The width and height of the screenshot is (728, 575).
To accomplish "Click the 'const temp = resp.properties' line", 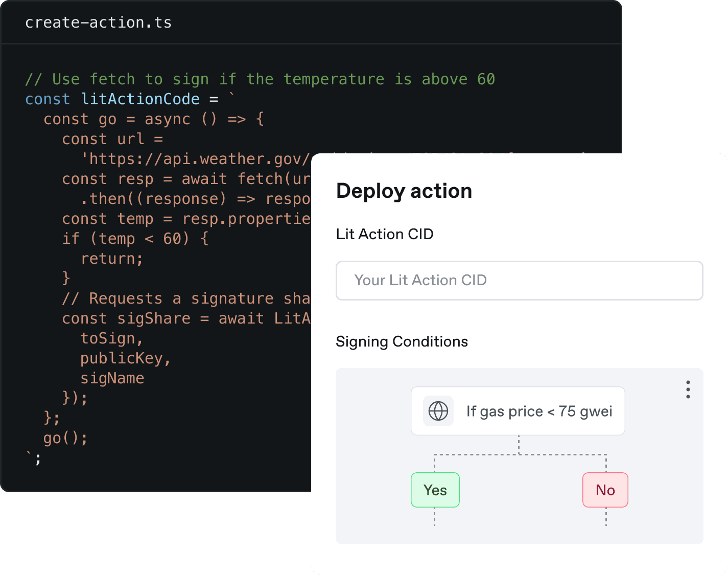I will tap(186, 219).
